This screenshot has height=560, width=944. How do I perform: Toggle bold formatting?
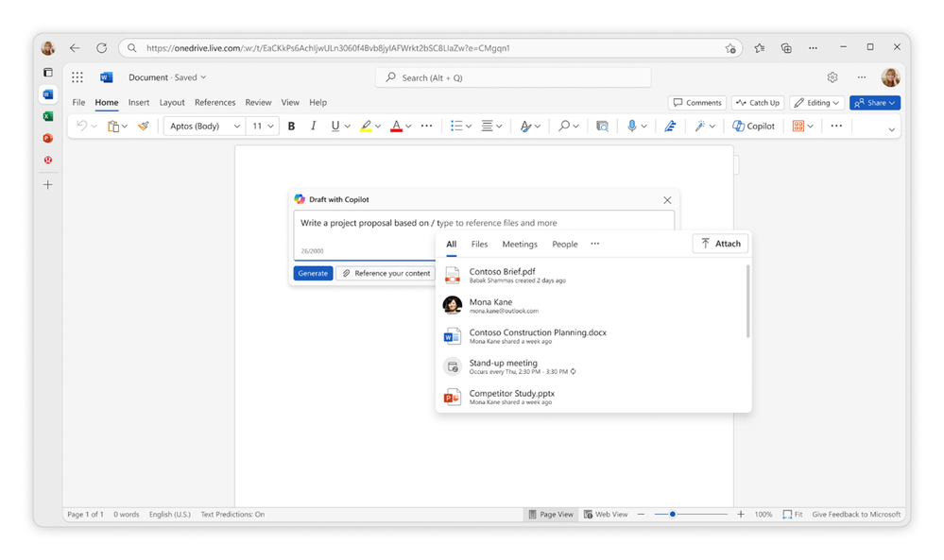[x=291, y=125]
